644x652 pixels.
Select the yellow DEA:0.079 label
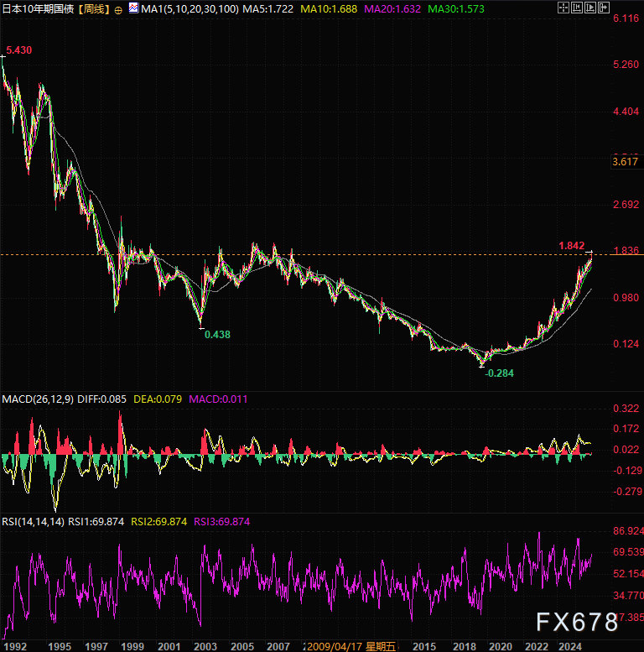point(158,399)
